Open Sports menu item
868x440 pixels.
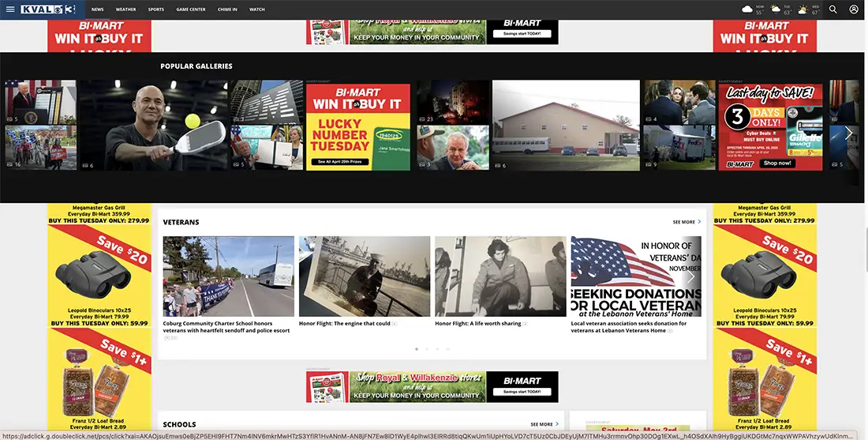(156, 9)
